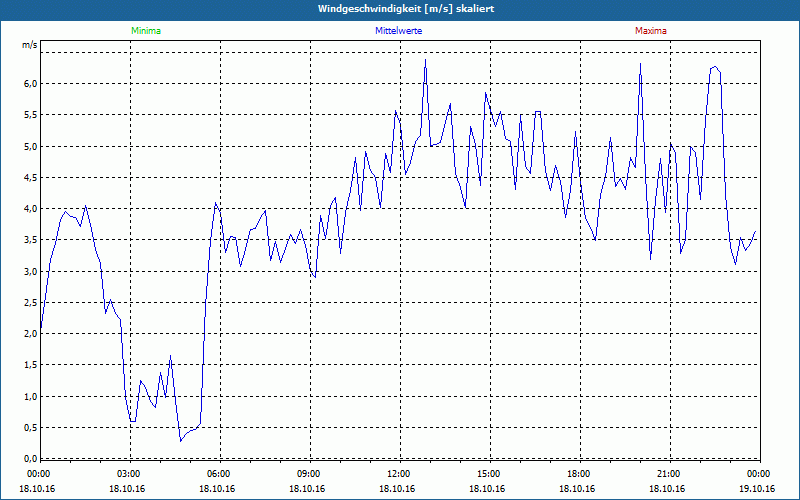Click the 19.10.16 date label
Viewport: 800px width, 500px height.
pyautogui.click(x=757, y=489)
